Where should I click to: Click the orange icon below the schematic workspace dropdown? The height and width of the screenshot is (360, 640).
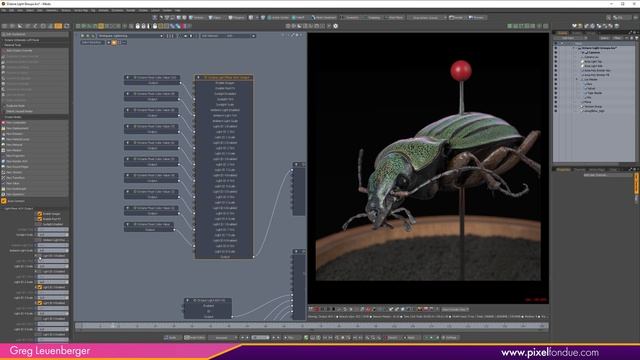114,42
